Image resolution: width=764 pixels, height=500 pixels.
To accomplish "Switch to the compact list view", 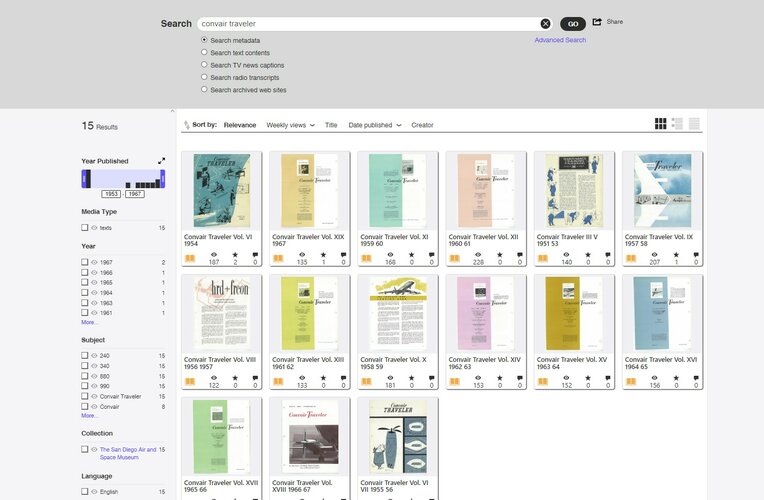I will pos(694,124).
